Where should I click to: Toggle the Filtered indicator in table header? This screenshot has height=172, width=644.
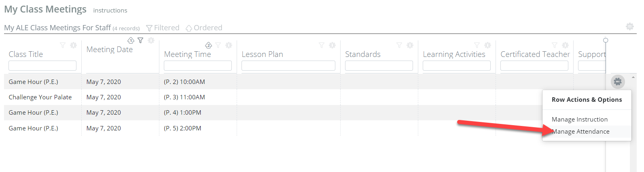[163, 28]
